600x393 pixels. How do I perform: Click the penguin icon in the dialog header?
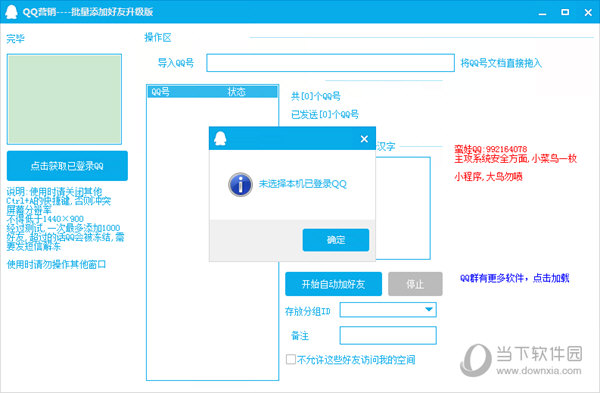[x=220, y=139]
